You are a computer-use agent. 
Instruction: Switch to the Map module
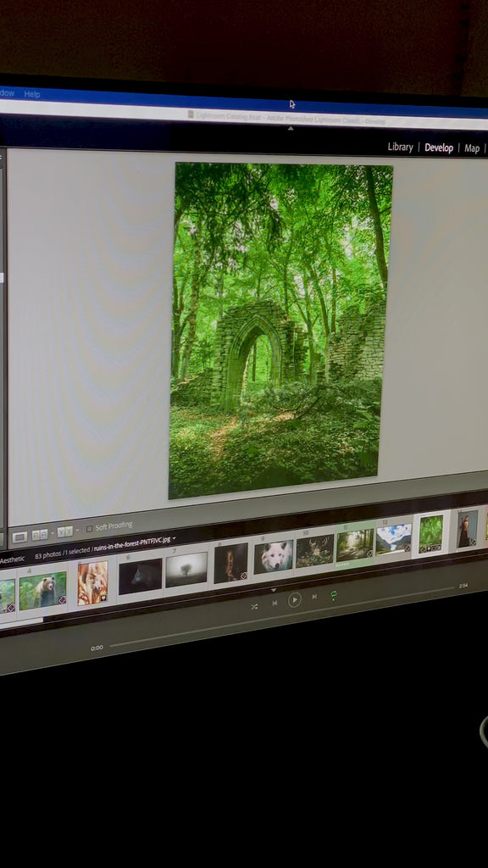(472, 147)
